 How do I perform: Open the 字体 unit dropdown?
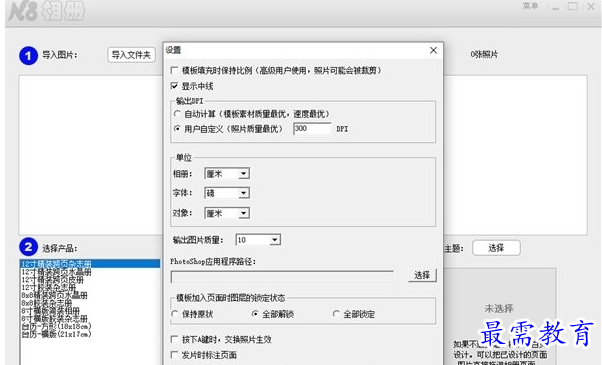point(243,193)
